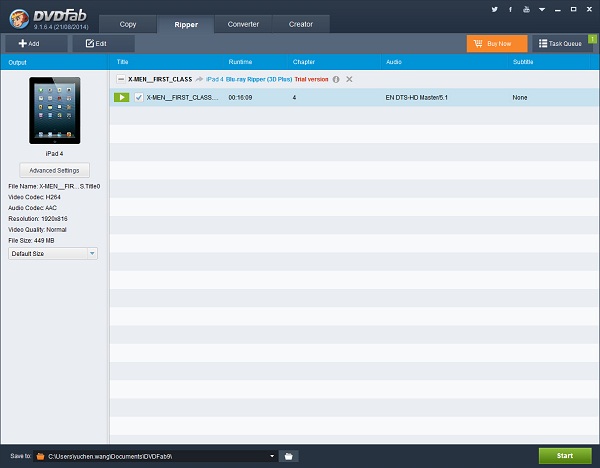Uncheck the X-MEN__FIRST_CLASS title checkbox
Viewport: 600px width, 468px height.
coord(139,98)
